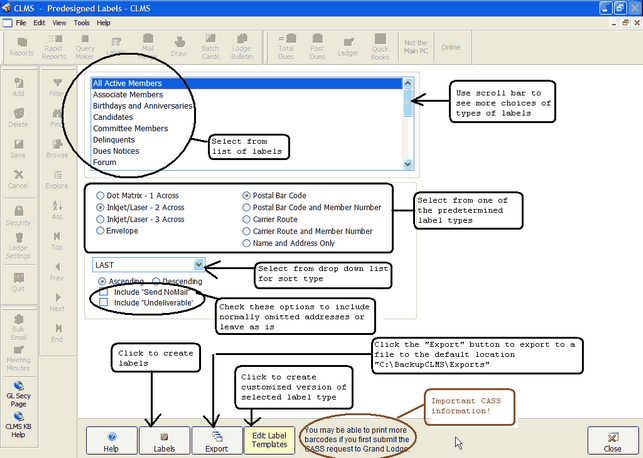Expand the LAST sort type dropdown
Image resolution: width=643 pixels, height=458 pixels.
[x=200, y=265]
